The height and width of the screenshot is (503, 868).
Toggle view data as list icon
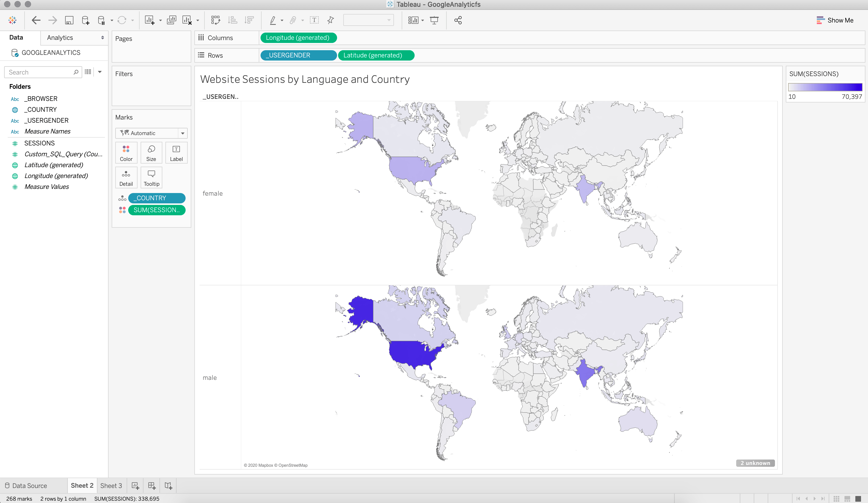[88, 72]
